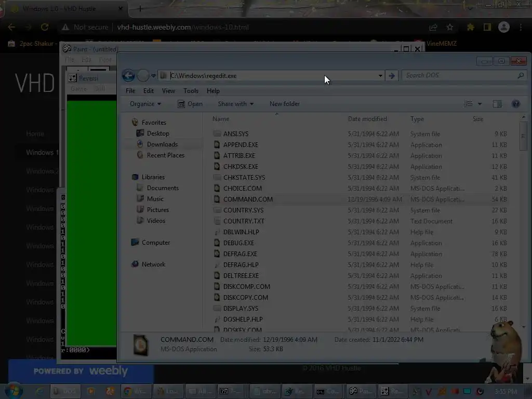Screen dimensions: 532x399
Task: Open the Game menu in the Reversi window
Action: (x=79, y=89)
